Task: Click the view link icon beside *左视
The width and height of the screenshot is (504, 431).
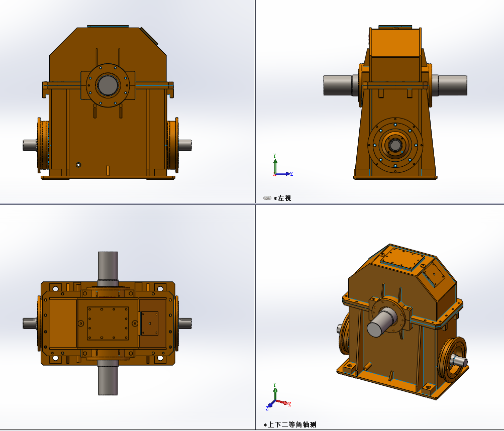Action: [x=267, y=198]
